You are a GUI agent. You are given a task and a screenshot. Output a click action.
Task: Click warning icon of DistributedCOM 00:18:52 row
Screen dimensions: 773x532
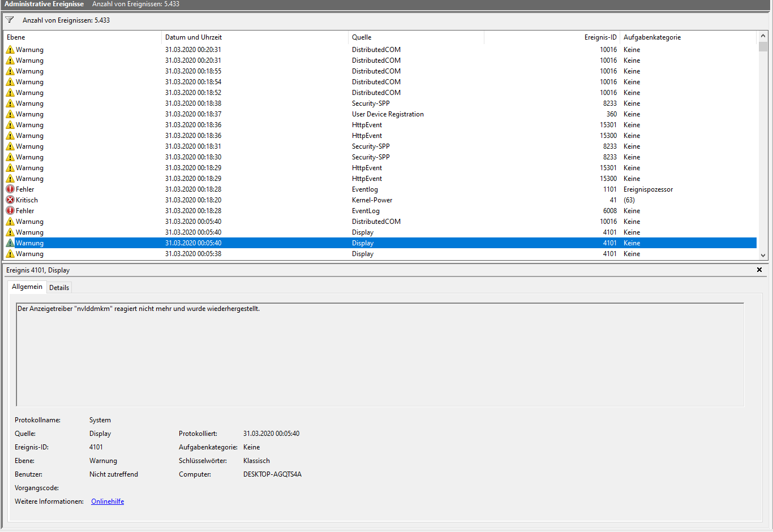click(x=10, y=93)
